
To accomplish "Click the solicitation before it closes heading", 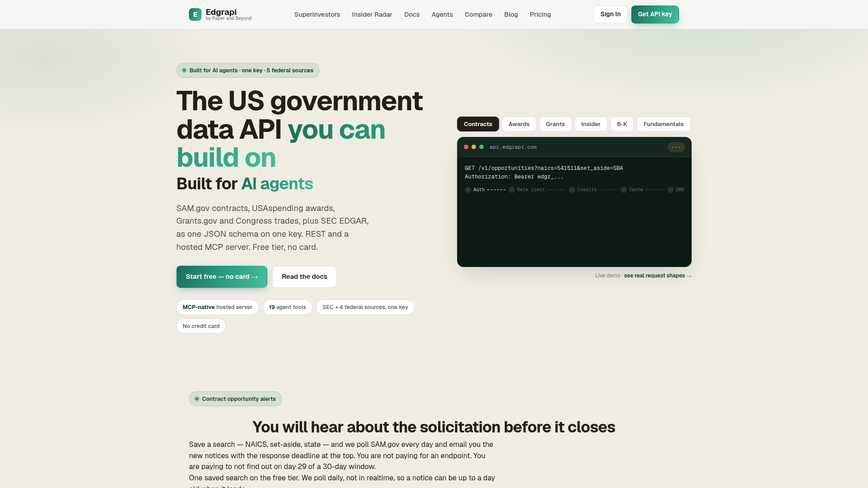I will point(434,427).
